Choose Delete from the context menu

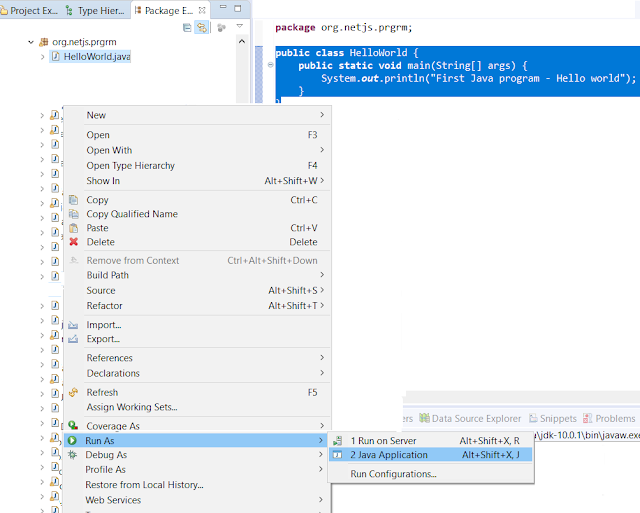tap(197, 242)
